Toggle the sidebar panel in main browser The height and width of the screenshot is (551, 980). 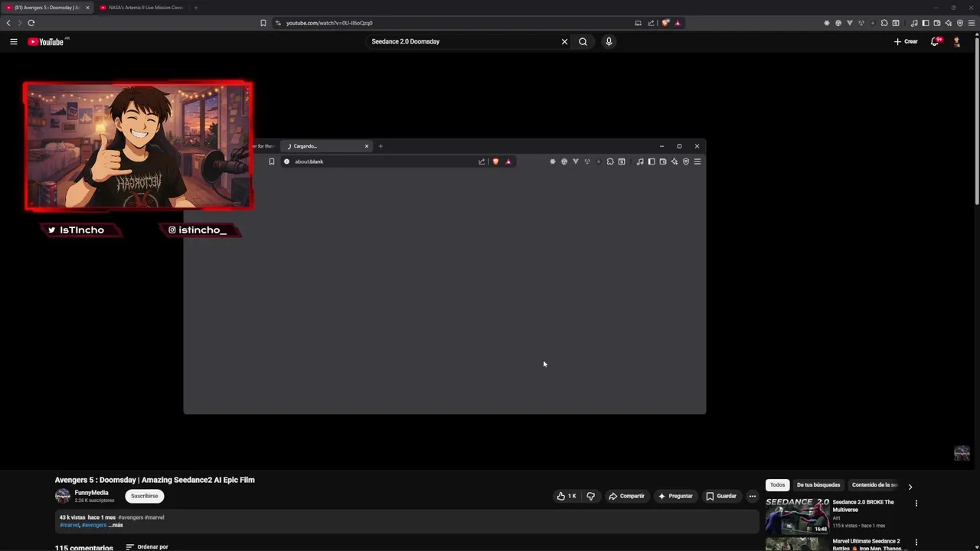tap(926, 23)
